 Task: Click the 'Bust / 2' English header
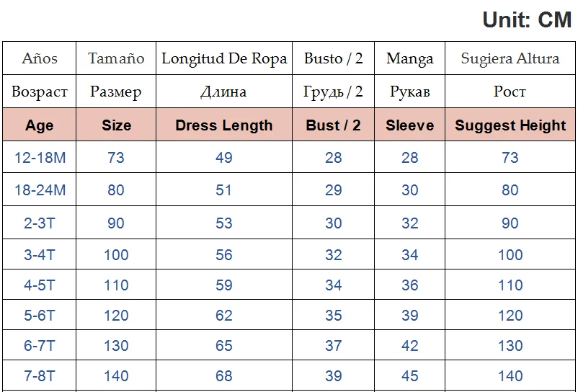(x=334, y=125)
